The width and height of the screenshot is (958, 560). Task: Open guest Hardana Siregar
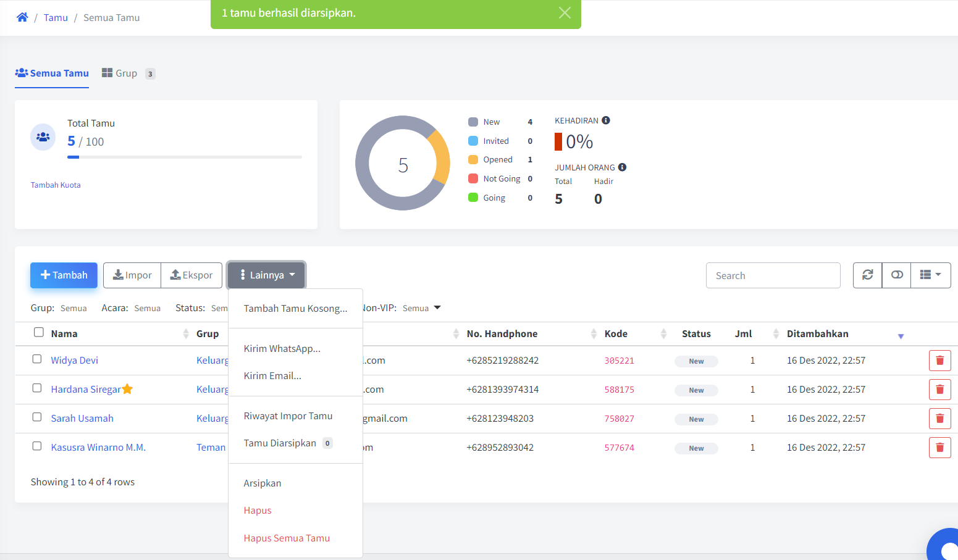(x=86, y=390)
